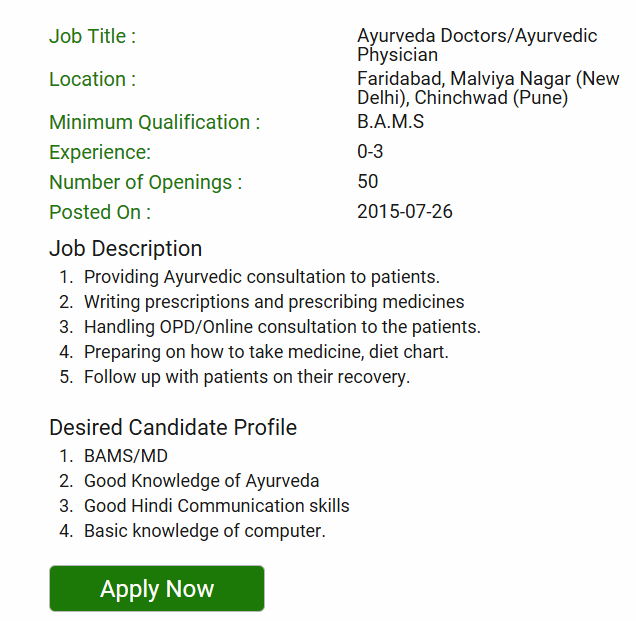Viewport: 636px width, 621px height.
Task: Click the Job Title label
Action: click(x=92, y=36)
